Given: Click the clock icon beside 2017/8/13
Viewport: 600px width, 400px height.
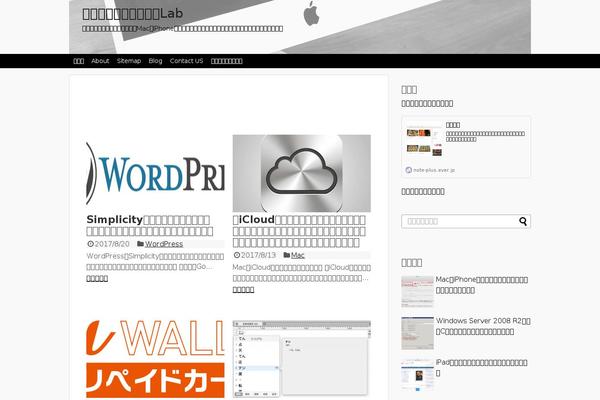Looking at the screenshot, I should coord(237,255).
